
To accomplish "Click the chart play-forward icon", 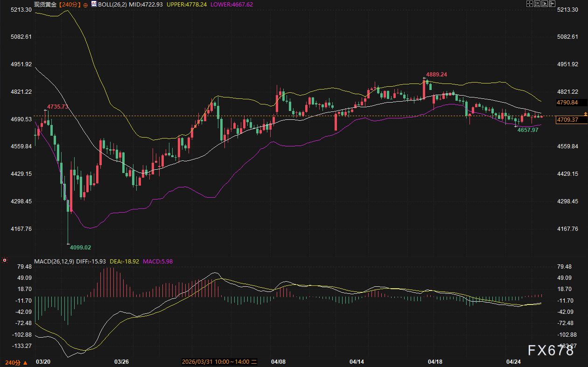I will click(545, 4).
